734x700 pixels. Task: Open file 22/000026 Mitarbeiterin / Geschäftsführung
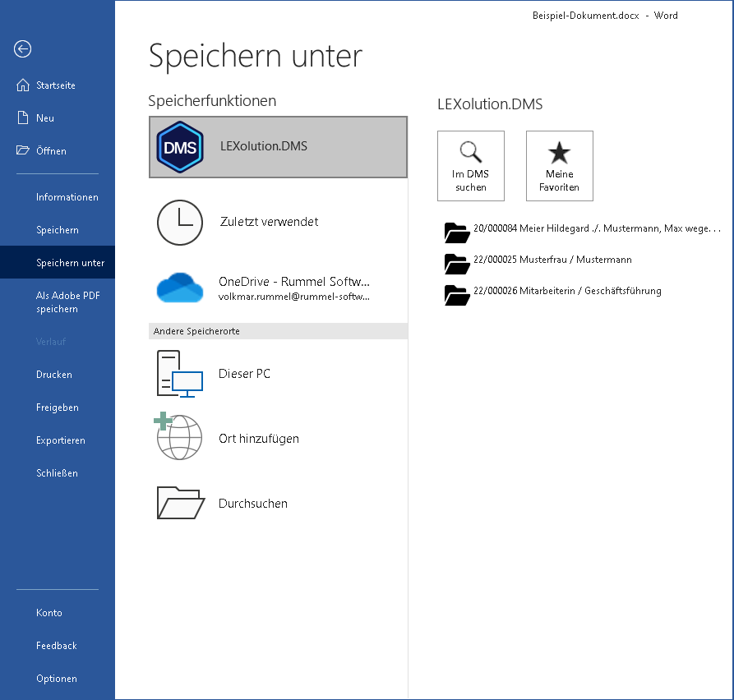pos(567,291)
